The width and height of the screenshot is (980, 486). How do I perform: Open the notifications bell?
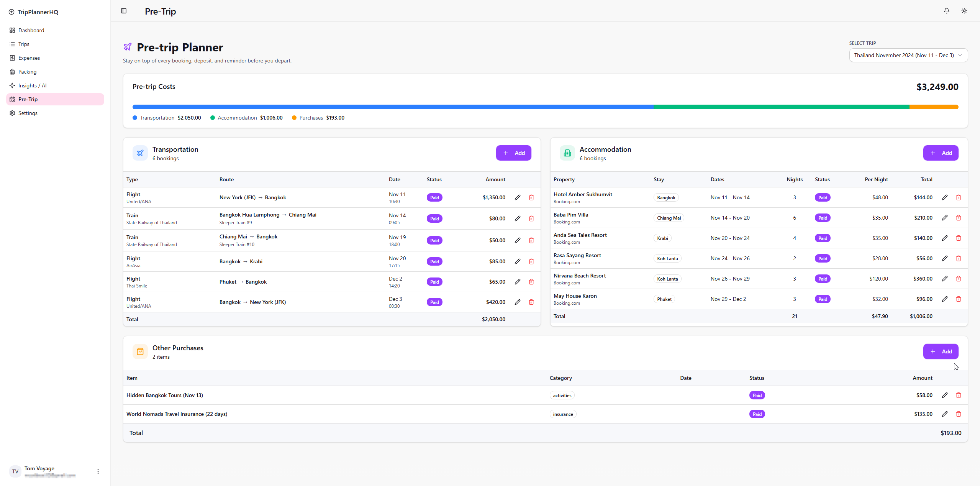pyautogui.click(x=946, y=11)
